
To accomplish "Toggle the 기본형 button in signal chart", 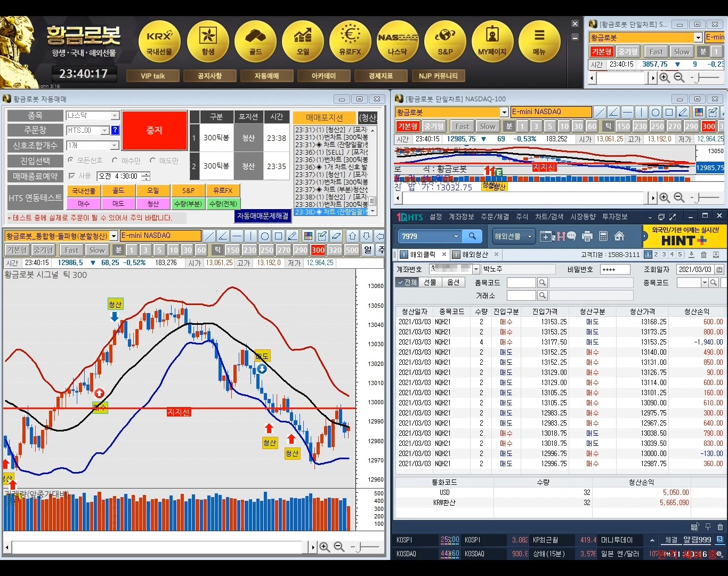I will (x=17, y=250).
